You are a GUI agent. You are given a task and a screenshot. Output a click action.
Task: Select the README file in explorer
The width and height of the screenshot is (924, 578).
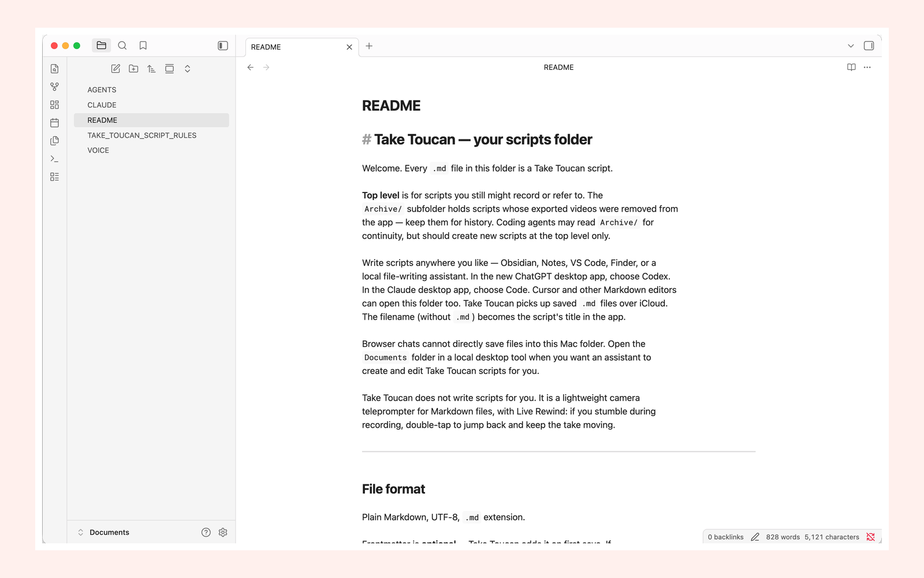(151, 120)
